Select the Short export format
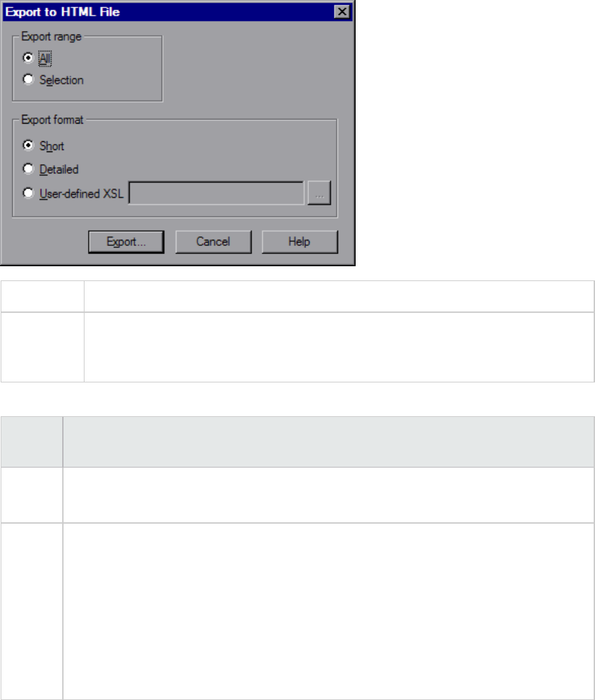595x700 pixels. pyautogui.click(x=28, y=145)
